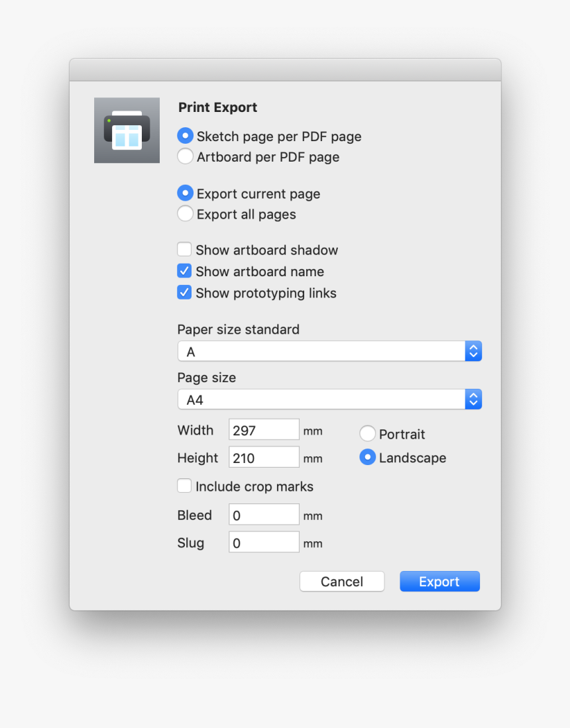Disable Show artboard name

coord(184,270)
